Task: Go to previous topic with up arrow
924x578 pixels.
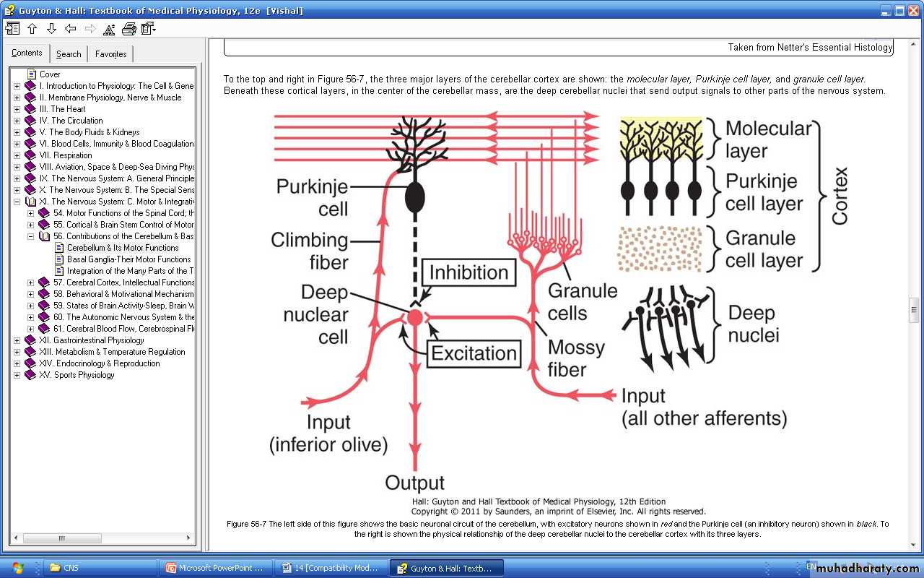Action: tap(32, 29)
